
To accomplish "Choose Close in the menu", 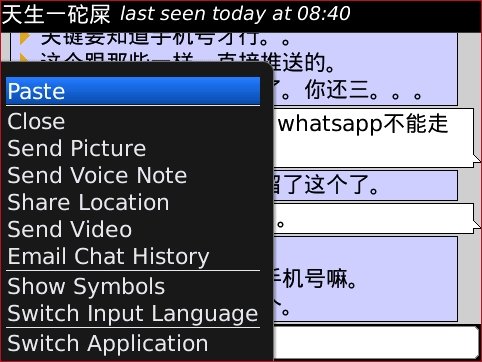I will tap(133, 121).
